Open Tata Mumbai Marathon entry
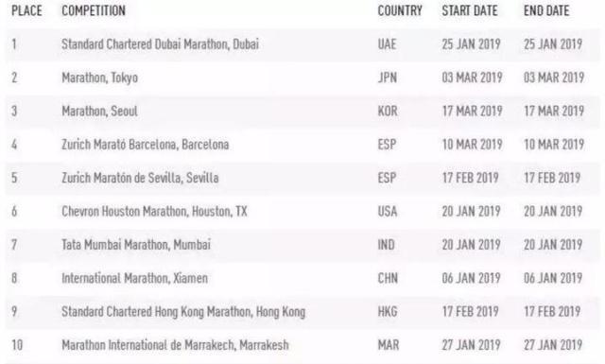605x364 pixels. pyautogui.click(x=136, y=245)
